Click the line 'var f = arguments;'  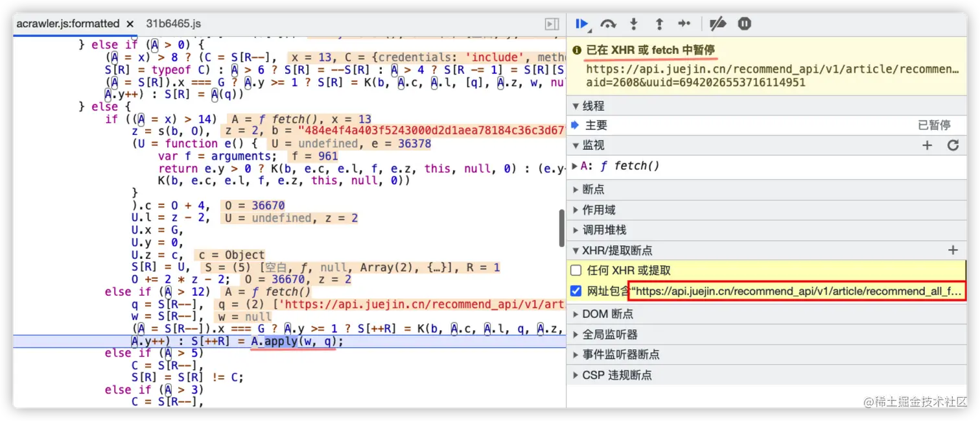pos(217,156)
